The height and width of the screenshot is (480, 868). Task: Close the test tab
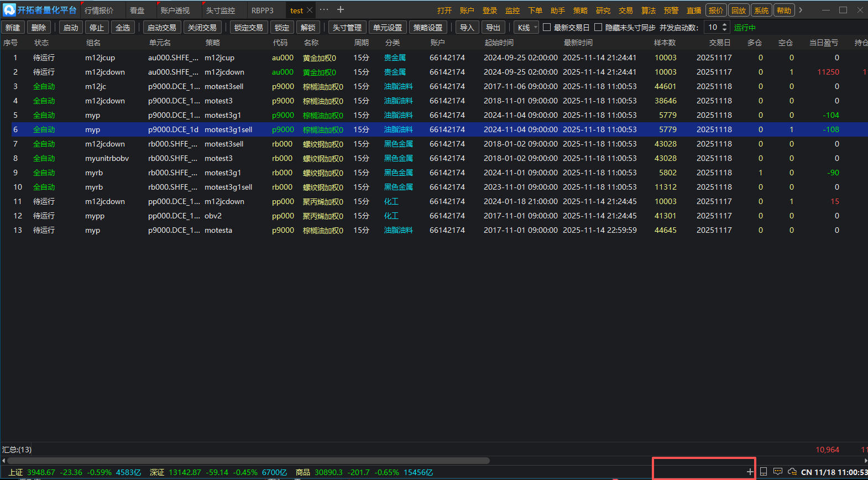click(x=310, y=11)
